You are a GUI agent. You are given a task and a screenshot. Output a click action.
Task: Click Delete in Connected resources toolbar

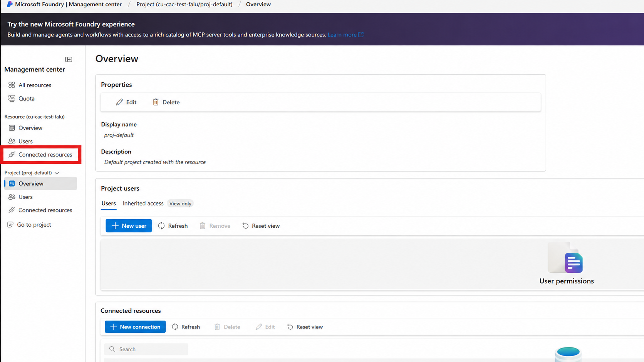227,327
